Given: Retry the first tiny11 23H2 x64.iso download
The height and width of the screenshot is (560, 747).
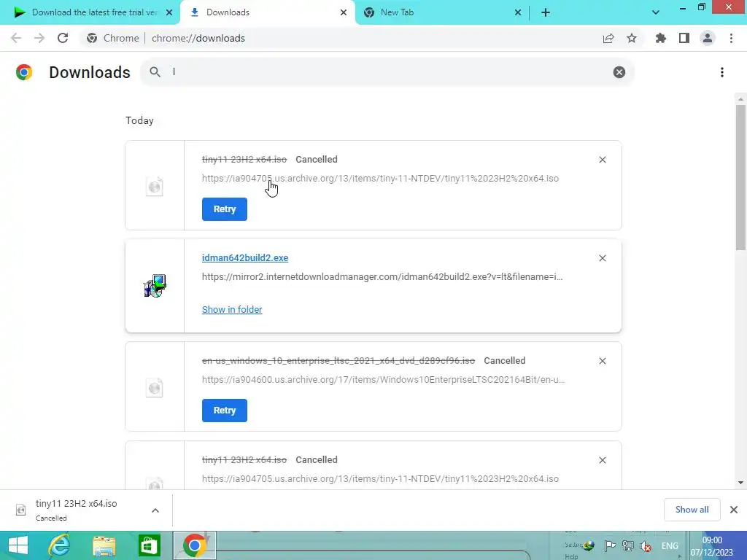Looking at the screenshot, I should click(225, 209).
